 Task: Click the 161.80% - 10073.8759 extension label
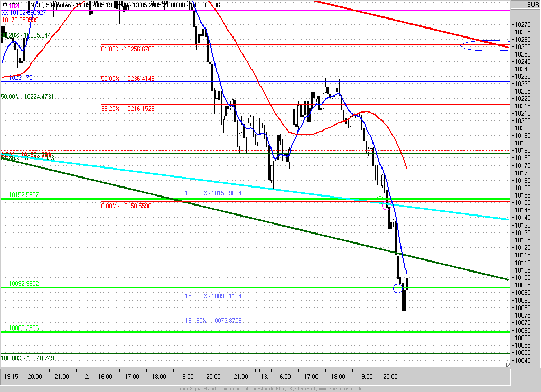click(x=213, y=321)
